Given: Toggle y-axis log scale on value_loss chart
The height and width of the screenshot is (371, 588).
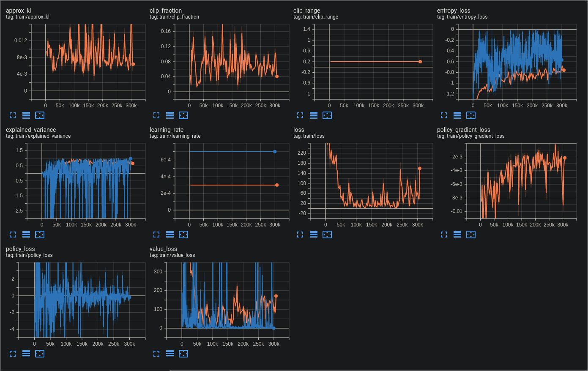Looking at the screenshot, I should pos(170,354).
